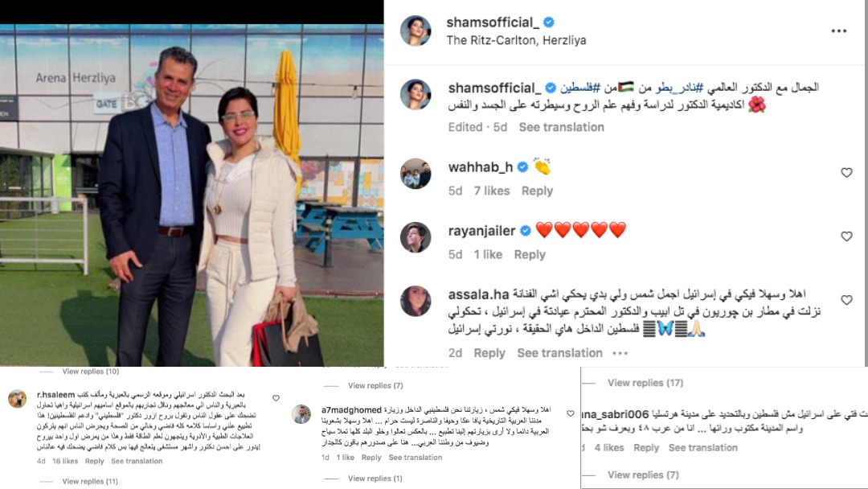The height and width of the screenshot is (489, 868).
Task: Open rayanjailer's profile avatar
Action: pos(416,237)
